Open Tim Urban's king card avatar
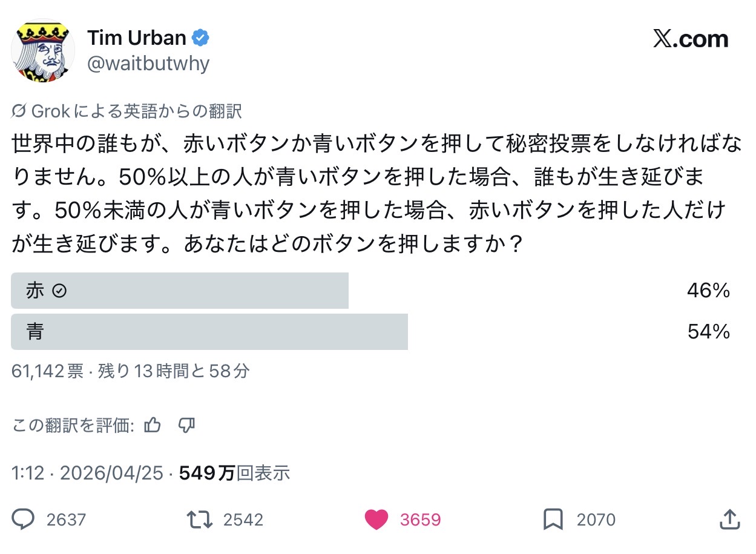The height and width of the screenshot is (554, 756). (43, 51)
